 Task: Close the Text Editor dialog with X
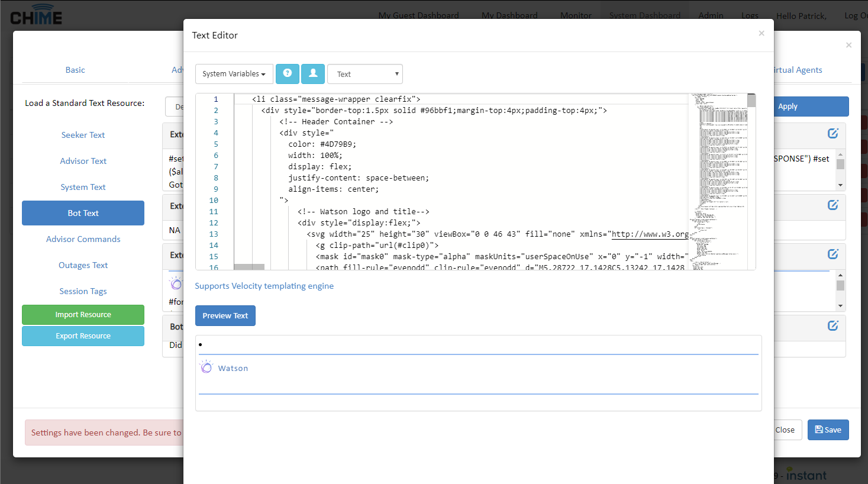click(x=761, y=33)
